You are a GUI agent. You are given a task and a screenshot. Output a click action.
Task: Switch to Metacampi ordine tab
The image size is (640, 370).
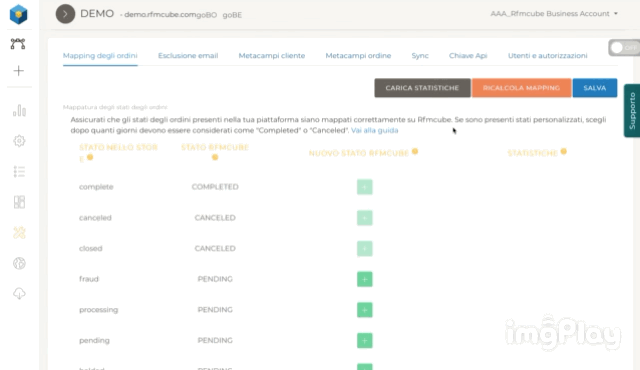pos(358,55)
